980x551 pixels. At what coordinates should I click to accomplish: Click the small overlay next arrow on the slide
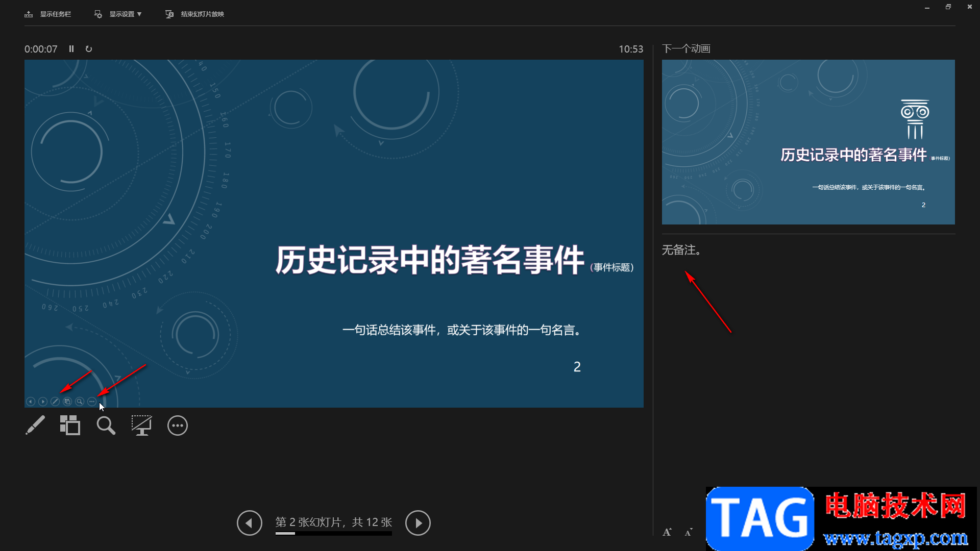coord(43,402)
